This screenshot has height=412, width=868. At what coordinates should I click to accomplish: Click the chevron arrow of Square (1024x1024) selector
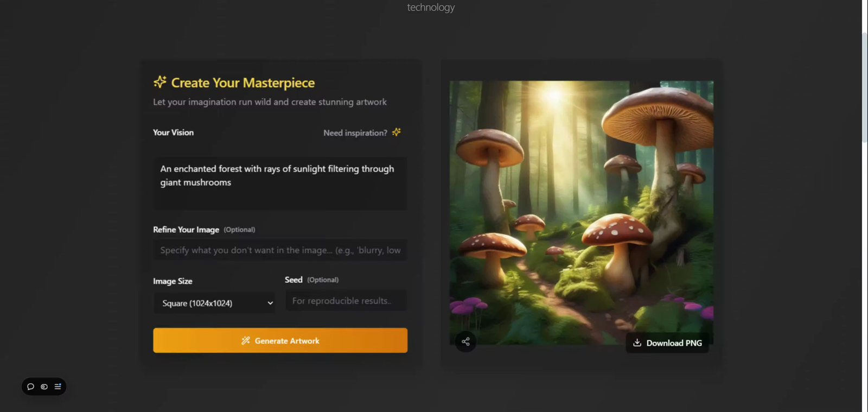click(270, 303)
